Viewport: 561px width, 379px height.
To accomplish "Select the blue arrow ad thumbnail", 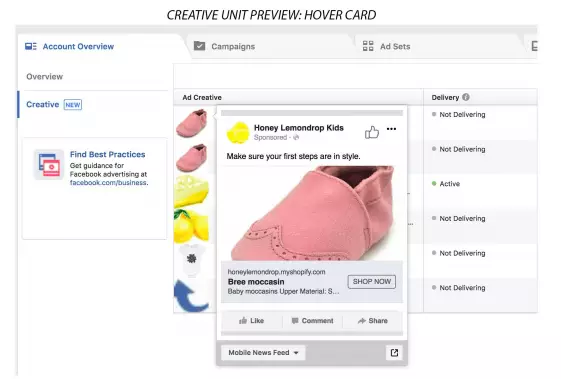I will tap(192, 296).
